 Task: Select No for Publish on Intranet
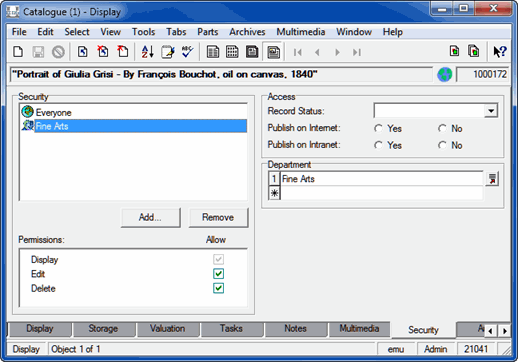[442, 145]
